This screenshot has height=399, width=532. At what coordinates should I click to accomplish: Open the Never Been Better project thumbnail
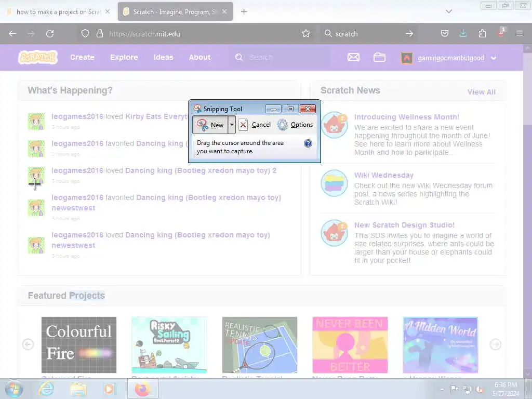pos(350,345)
